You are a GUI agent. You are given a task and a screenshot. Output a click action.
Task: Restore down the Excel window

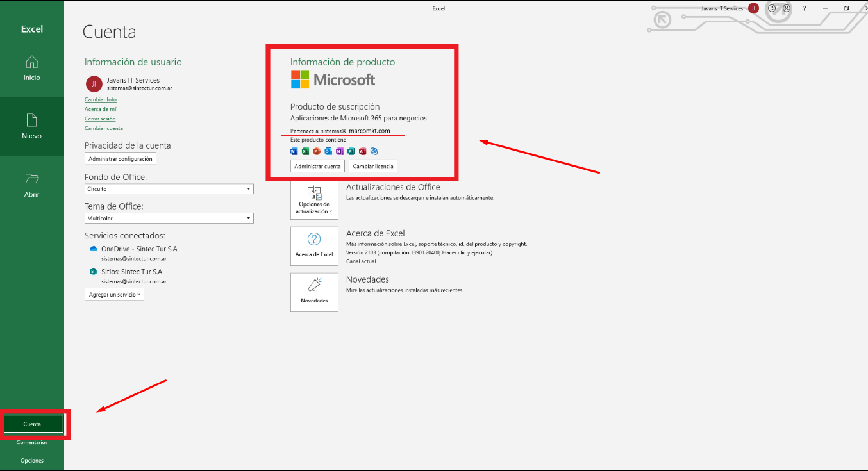(846, 8)
